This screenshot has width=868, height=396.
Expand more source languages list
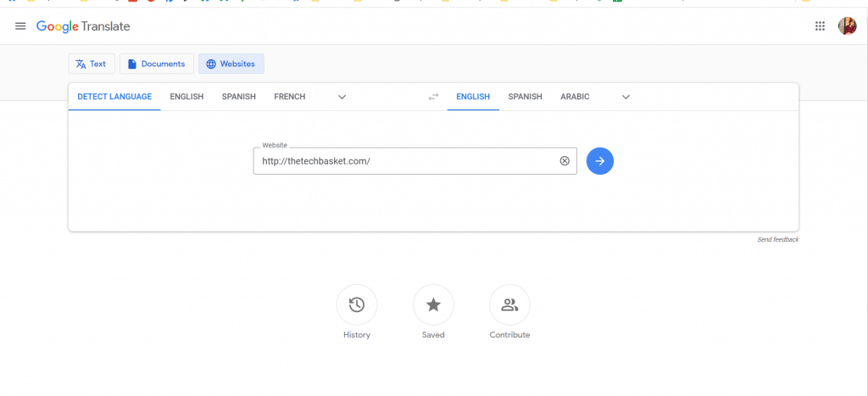coord(342,97)
